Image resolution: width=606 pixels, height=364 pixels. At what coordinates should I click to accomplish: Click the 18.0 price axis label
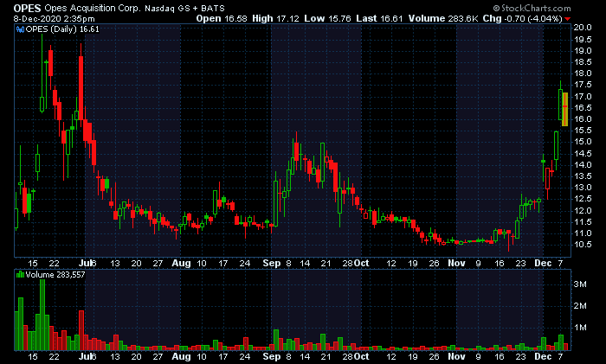click(x=583, y=73)
